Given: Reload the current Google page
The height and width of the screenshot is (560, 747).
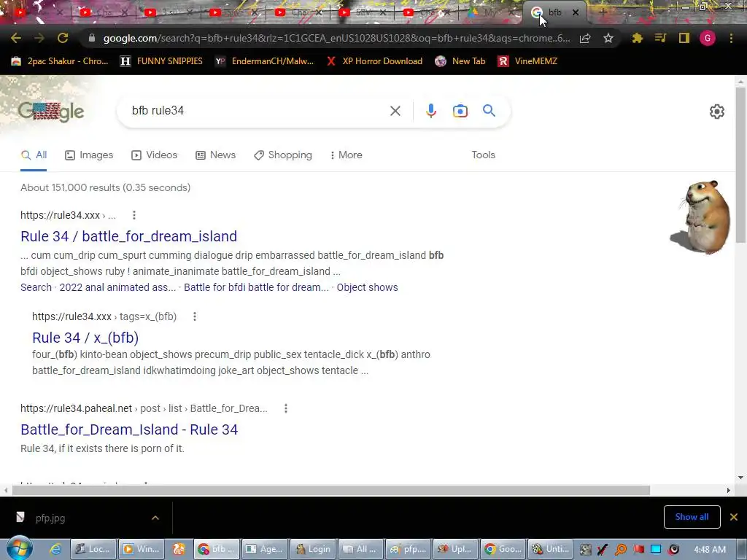Looking at the screenshot, I should tap(63, 38).
